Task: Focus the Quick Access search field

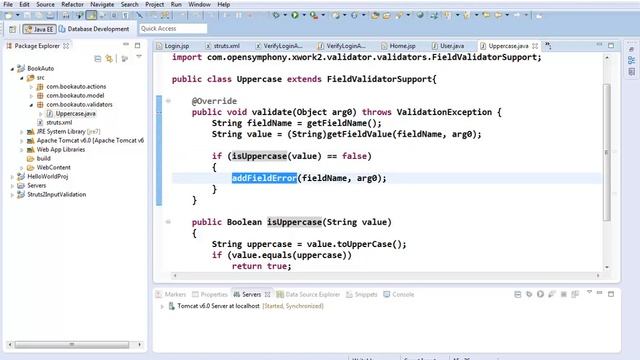Action: tap(173, 29)
